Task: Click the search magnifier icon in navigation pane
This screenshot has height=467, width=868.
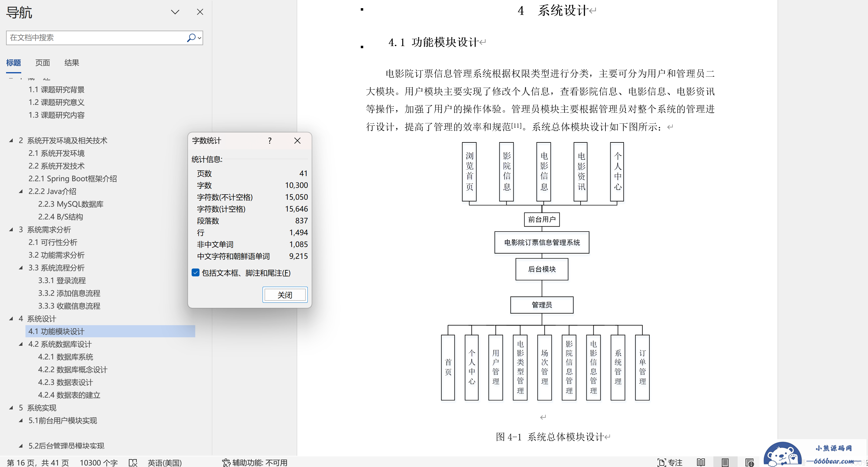Action: click(191, 38)
